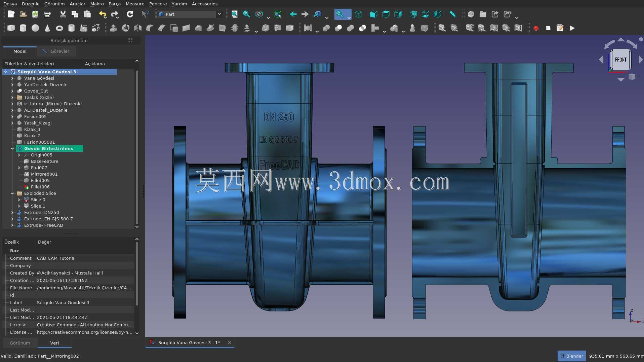Rotate view right with navigation cube arrow
The width and height of the screenshot is (644, 362).
(x=640, y=60)
